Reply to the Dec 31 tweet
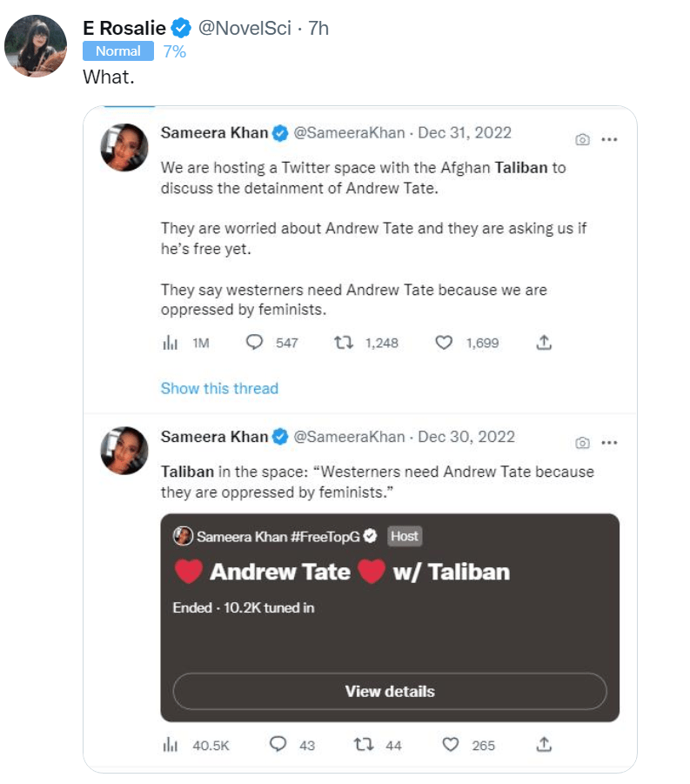 255,343
